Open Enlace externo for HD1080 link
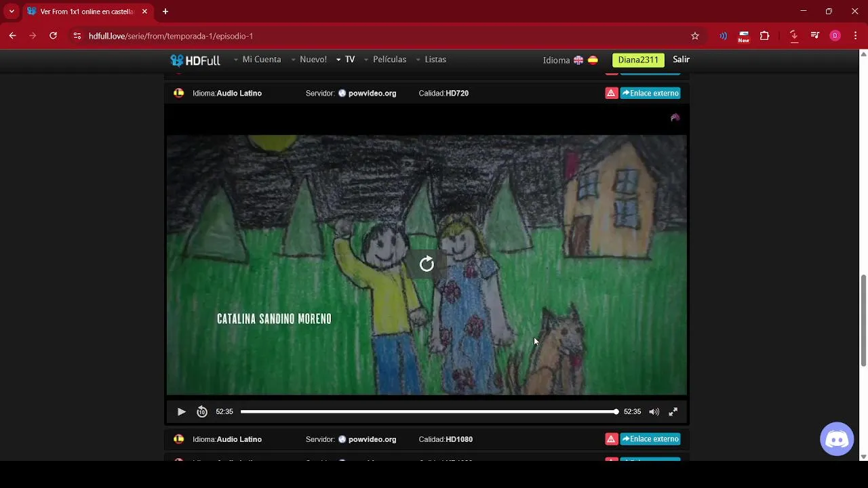This screenshot has width=868, height=488. pos(650,439)
